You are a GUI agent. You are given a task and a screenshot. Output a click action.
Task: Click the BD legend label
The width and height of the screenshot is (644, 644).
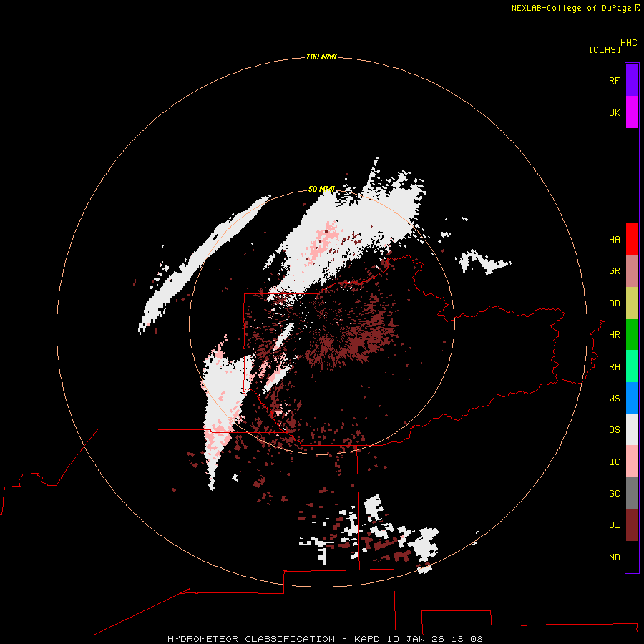point(614,303)
